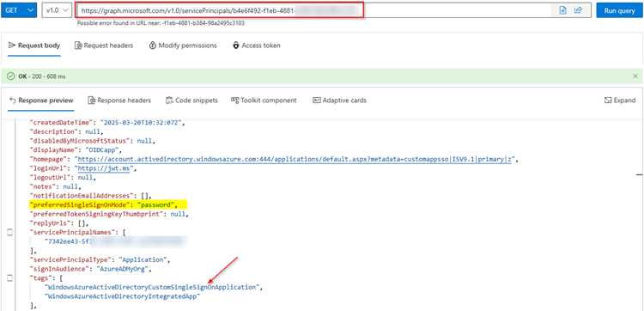This screenshot has width=644, height=311.
Task: Open the https://jwt.ms loginUrl link
Action: pos(104,168)
